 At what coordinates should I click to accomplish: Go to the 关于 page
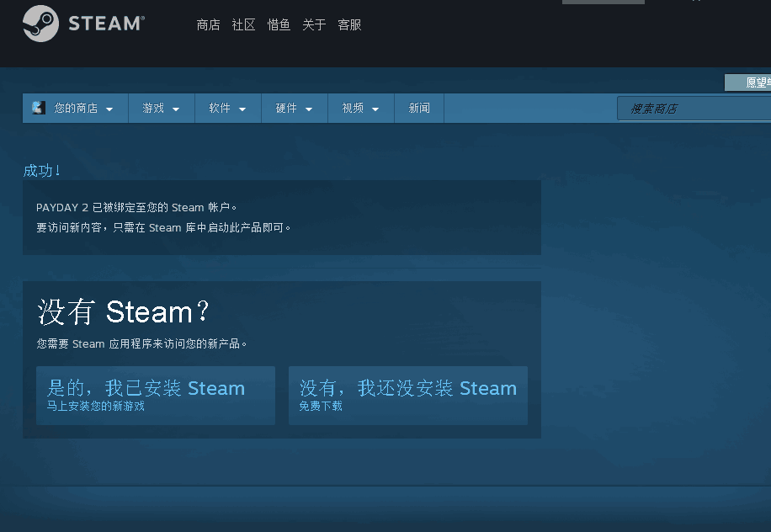(314, 24)
